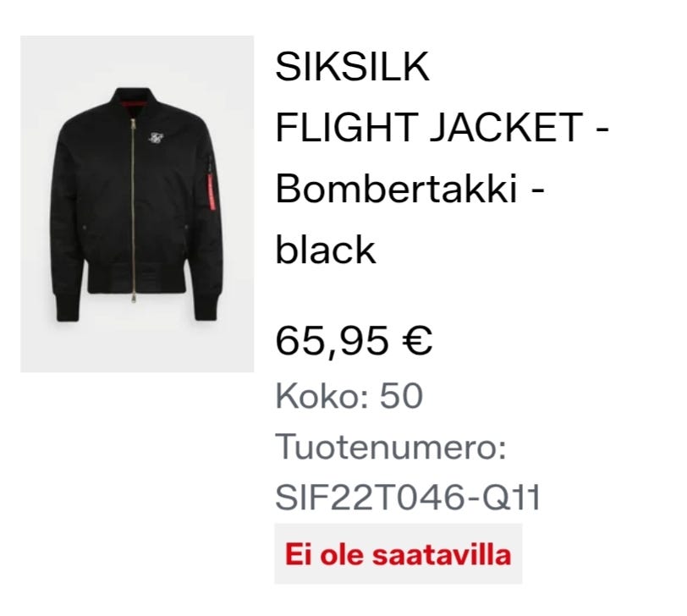The height and width of the screenshot is (616, 687).
Task: Click the Ei ole saatavilla badge
Action: (x=398, y=553)
